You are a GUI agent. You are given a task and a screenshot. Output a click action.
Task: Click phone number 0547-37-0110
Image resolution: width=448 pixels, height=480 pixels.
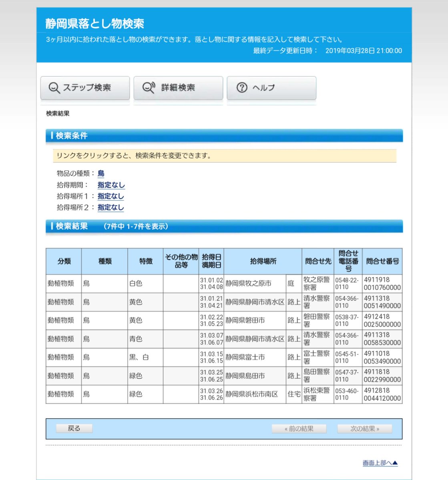point(348,376)
